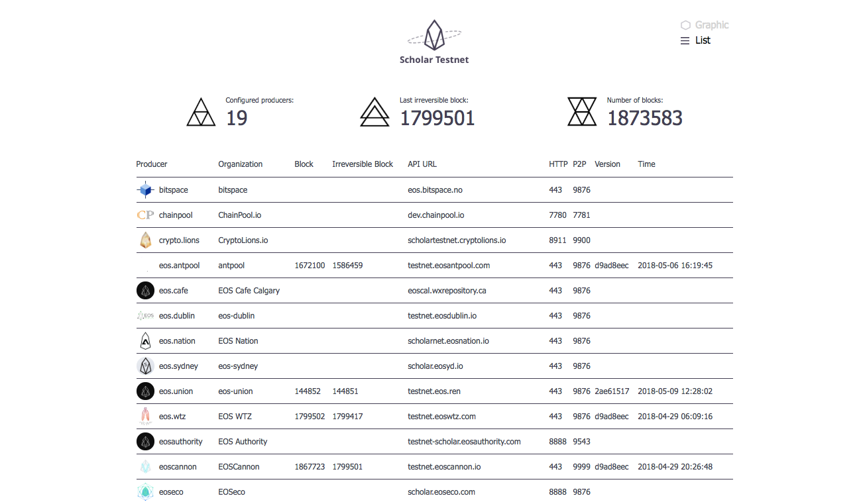Click the Last irreversible block triangle icon
861x504 pixels.
374,112
